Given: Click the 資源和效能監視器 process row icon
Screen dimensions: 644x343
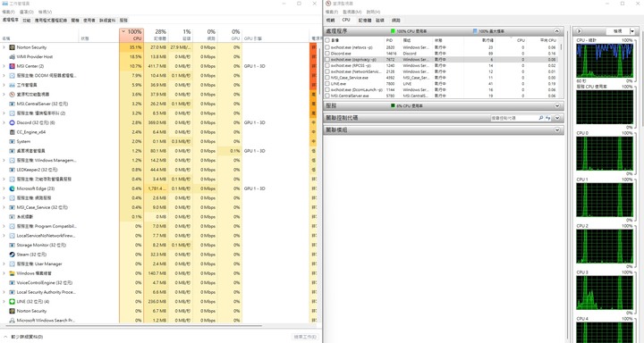Looking at the screenshot, I should [12, 95].
